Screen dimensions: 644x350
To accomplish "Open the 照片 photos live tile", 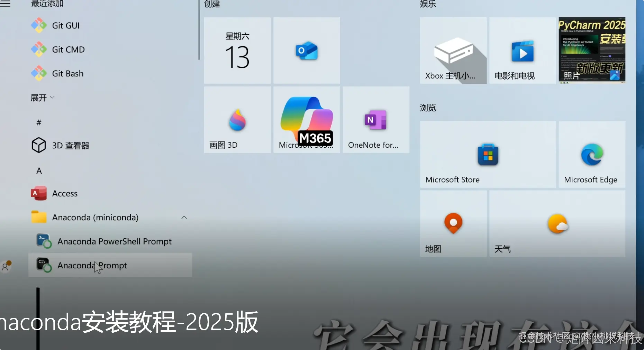I will 592,50.
